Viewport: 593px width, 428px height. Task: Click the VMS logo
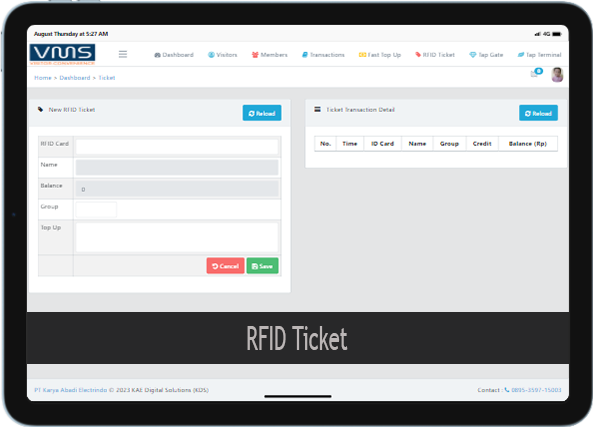[62, 54]
